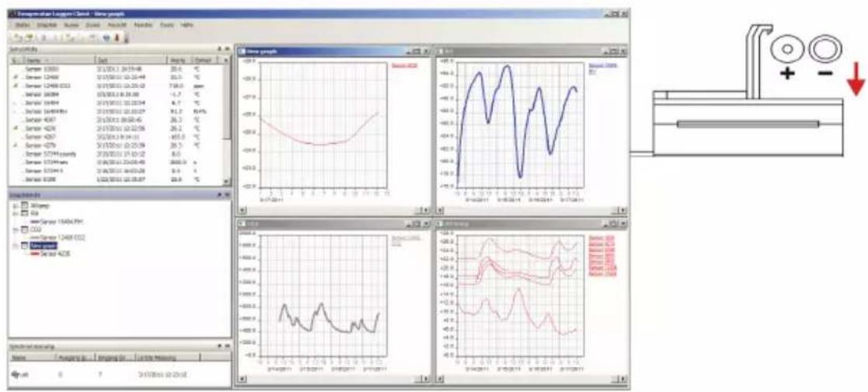Click the pin icon of the diagram tree panel
The height and width of the screenshot is (392, 868).
[x=220, y=195]
